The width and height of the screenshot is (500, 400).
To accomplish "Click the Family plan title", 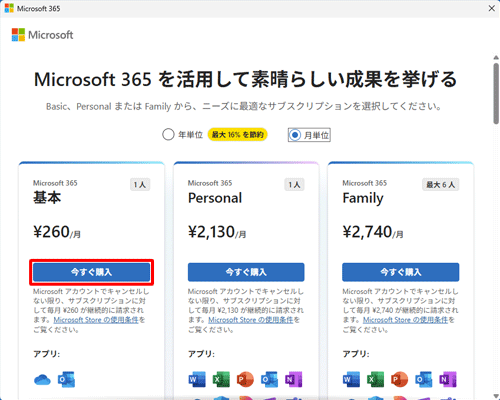I will [x=363, y=199].
